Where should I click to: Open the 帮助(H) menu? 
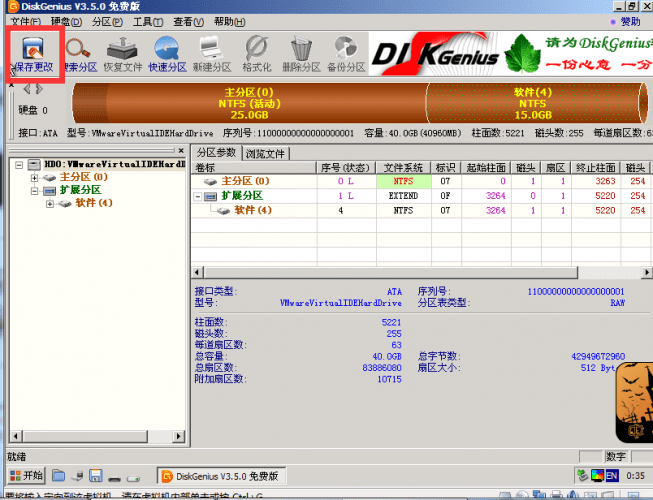pos(229,22)
